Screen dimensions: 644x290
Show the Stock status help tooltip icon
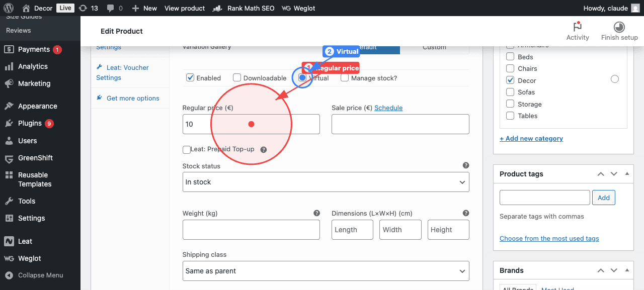pyautogui.click(x=466, y=165)
